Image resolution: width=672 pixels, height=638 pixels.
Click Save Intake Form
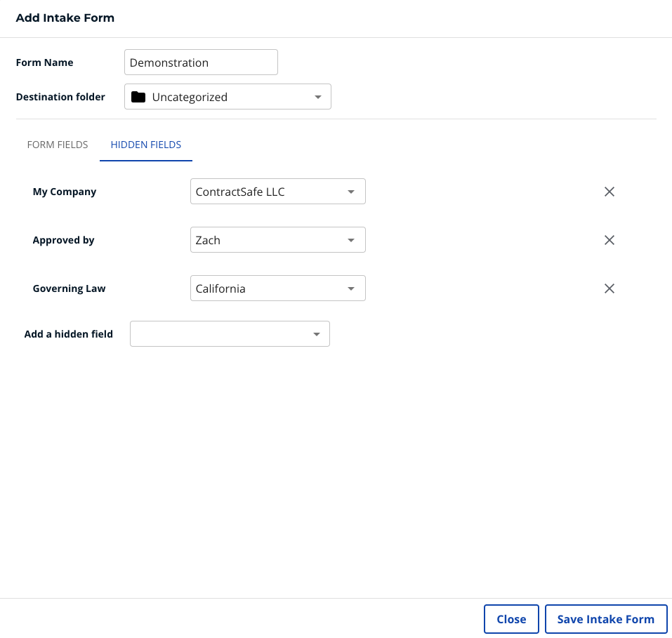point(605,618)
